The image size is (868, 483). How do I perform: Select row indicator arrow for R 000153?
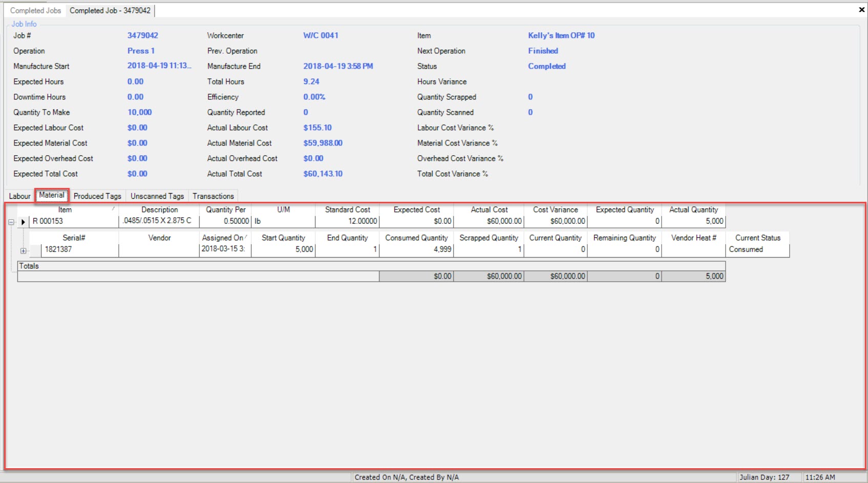coord(23,222)
